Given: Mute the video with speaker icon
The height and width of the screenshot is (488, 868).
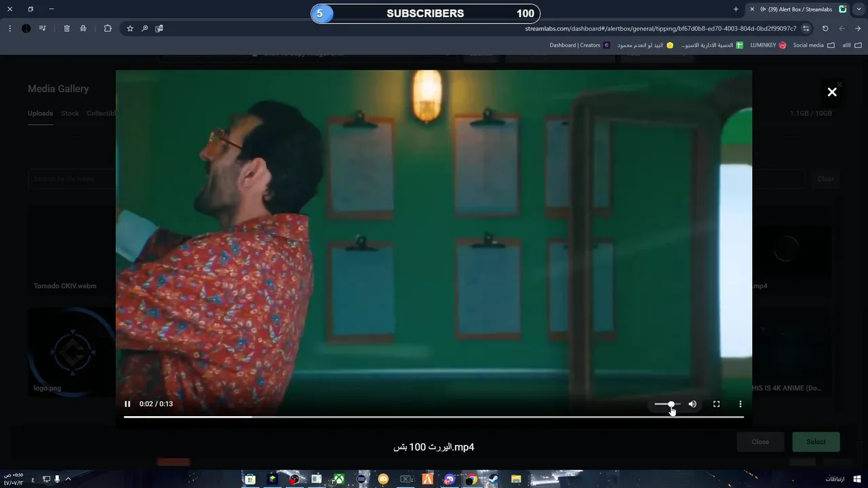Looking at the screenshot, I should tap(692, 404).
